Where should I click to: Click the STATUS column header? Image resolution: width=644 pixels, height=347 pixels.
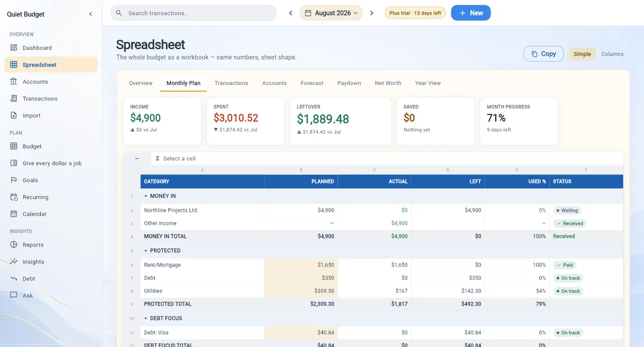point(586,182)
